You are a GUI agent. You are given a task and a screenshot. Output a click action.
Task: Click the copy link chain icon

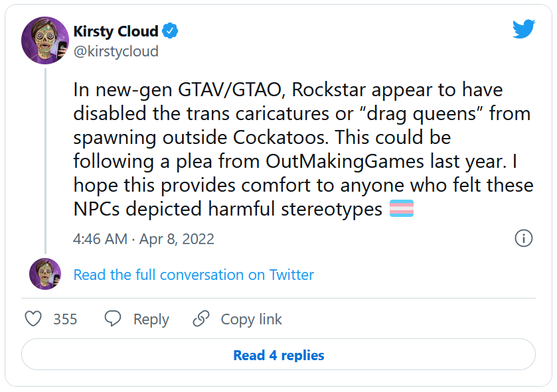pyautogui.click(x=201, y=319)
